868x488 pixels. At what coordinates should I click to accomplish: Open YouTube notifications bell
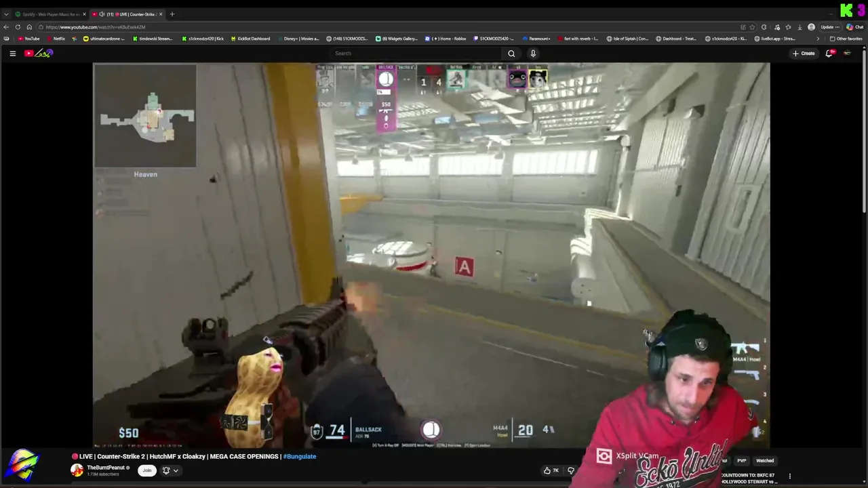pyautogui.click(x=829, y=53)
